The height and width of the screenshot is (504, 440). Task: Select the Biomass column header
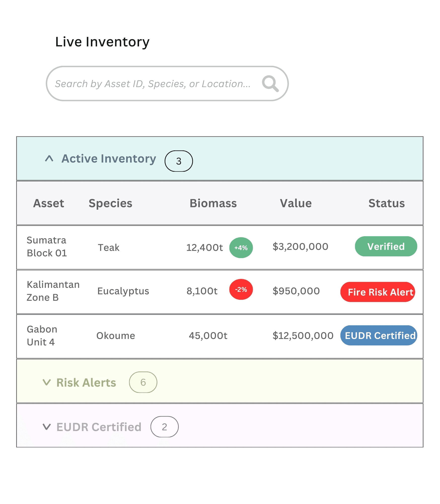click(x=213, y=203)
